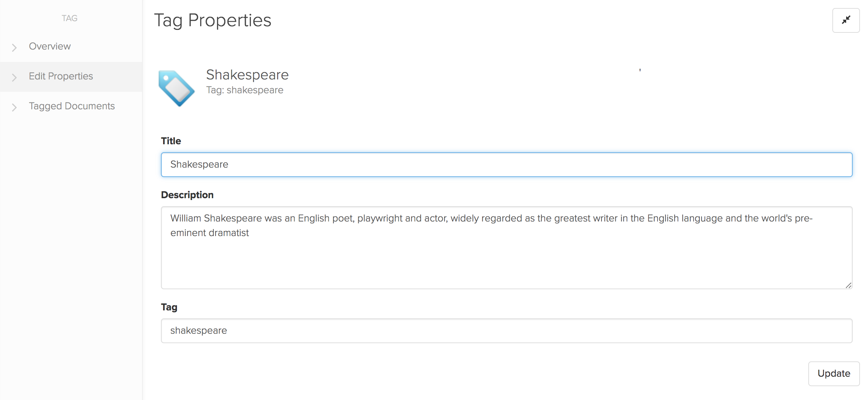The width and height of the screenshot is (868, 400).
Task: Click the collapse panel icon button
Action: 846,20
